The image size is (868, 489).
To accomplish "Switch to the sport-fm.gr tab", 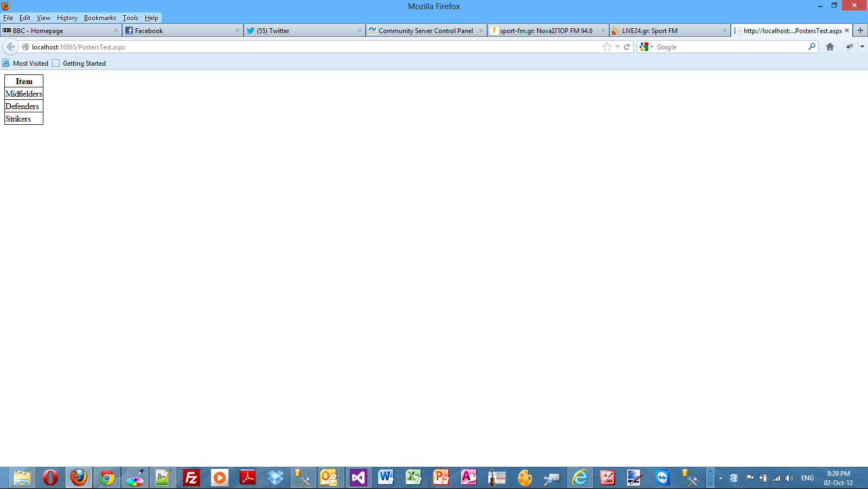I will (x=547, y=30).
